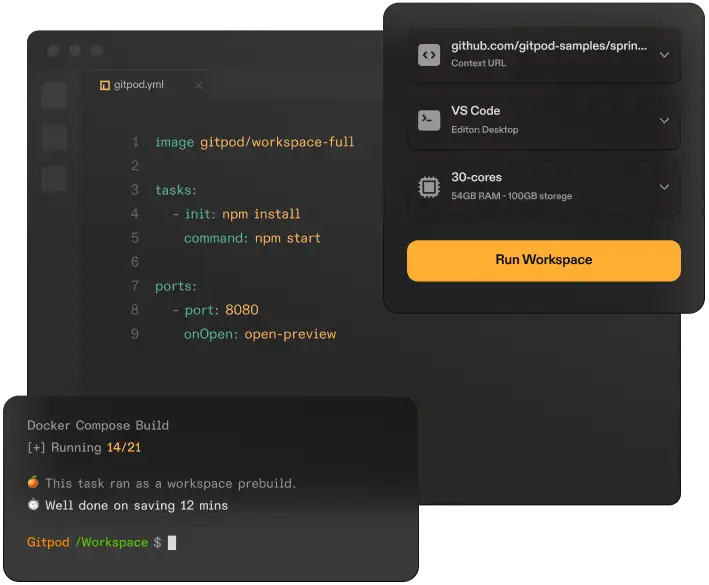
Task: Click the stopwatch emoji beside saving message
Action: [33, 505]
